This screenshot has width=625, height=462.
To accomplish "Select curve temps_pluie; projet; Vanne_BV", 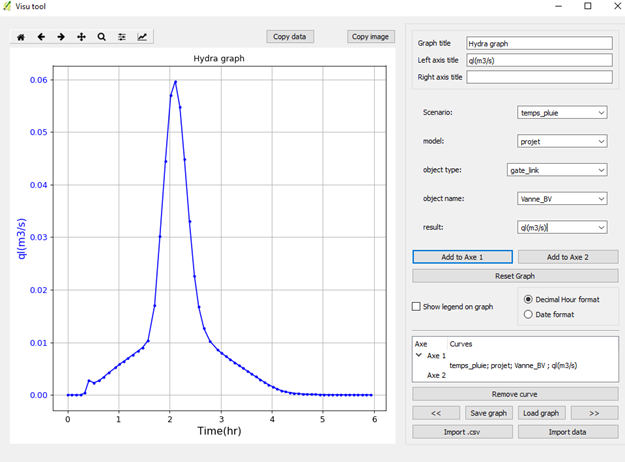I will click(x=513, y=366).
